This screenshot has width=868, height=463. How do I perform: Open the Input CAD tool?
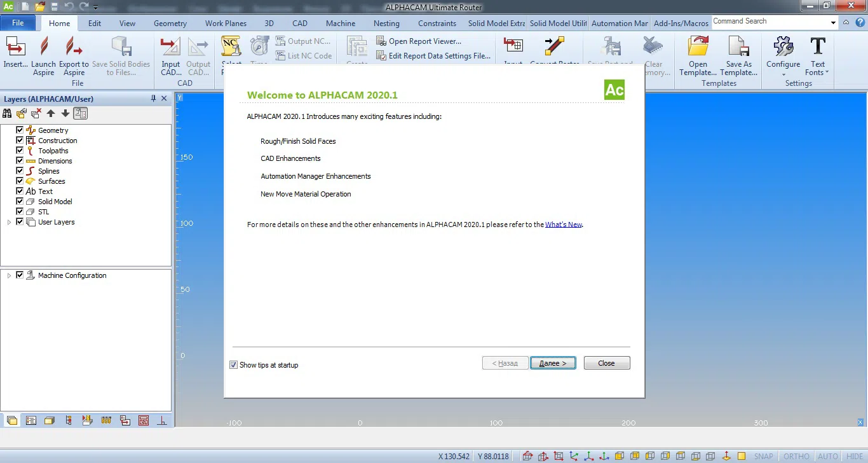(170, 55)
